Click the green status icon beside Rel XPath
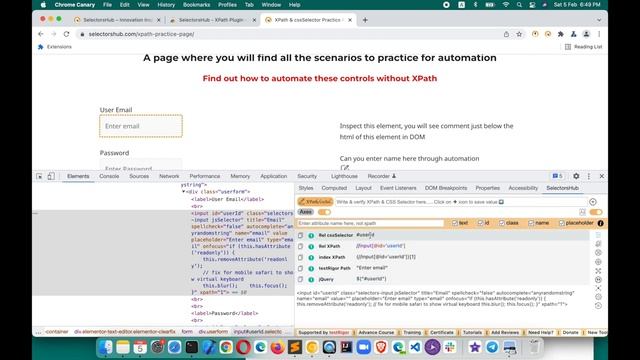The height and width of the screenshot is (360, 640). (311, 247)
